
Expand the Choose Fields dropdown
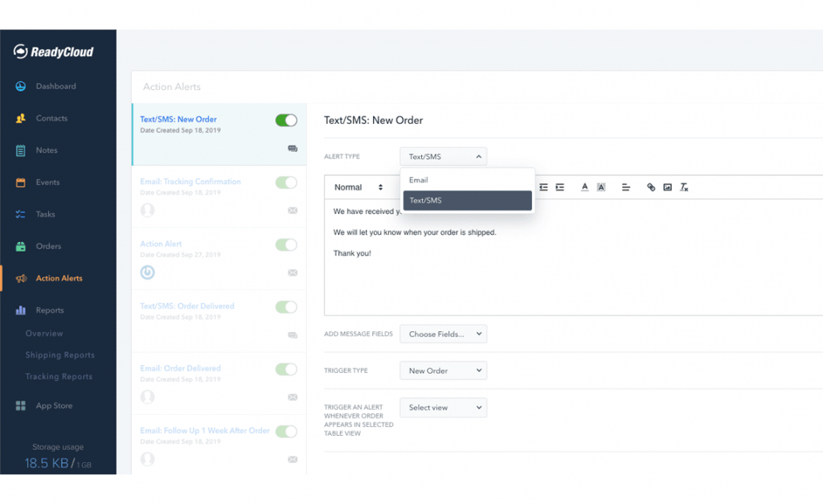(x=443, y=333)
